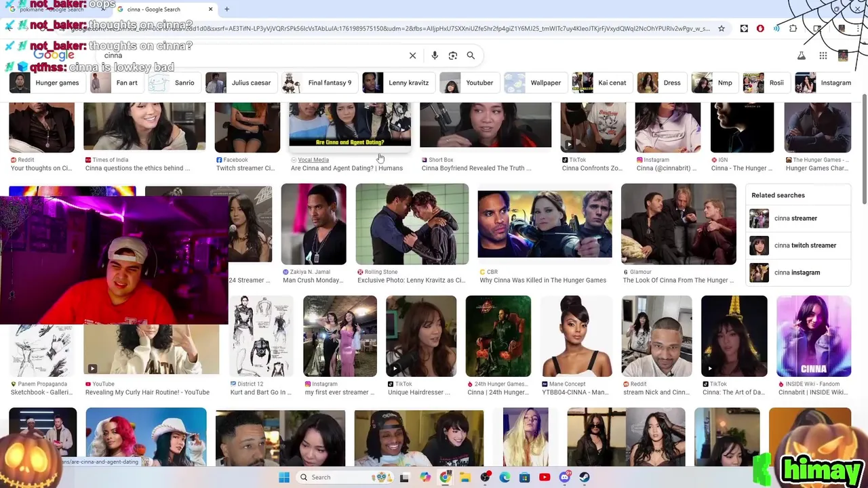The width and height of the screenshot is (868, 488).
Task: Clear the Google search box text
Action: tap(412, 56)
